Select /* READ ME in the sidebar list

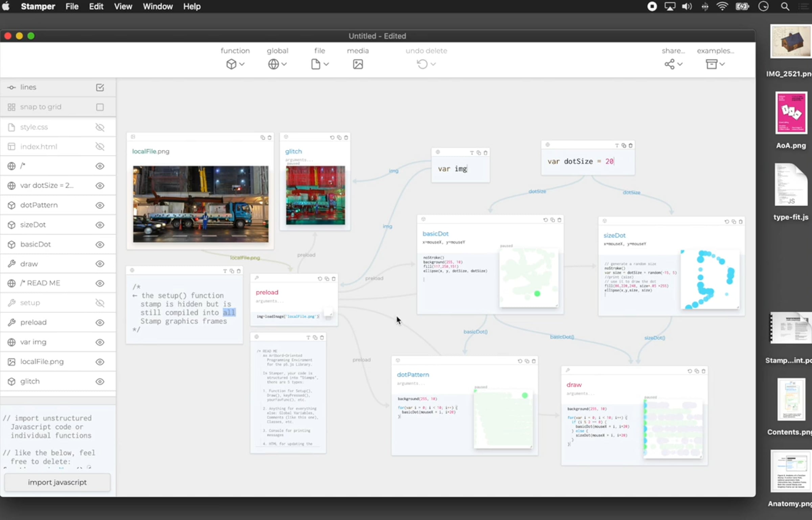58,283
